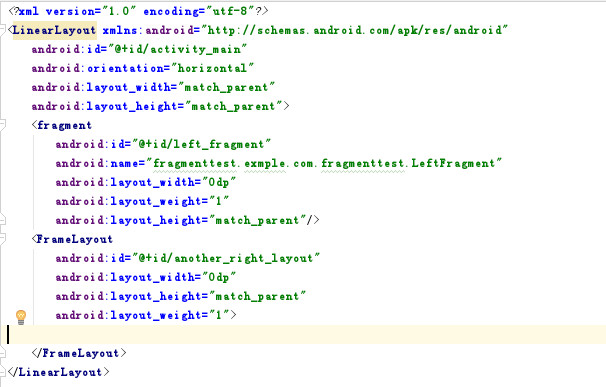Click the "horizontal" orientation value
606x387 pixels.
(212, 68)
